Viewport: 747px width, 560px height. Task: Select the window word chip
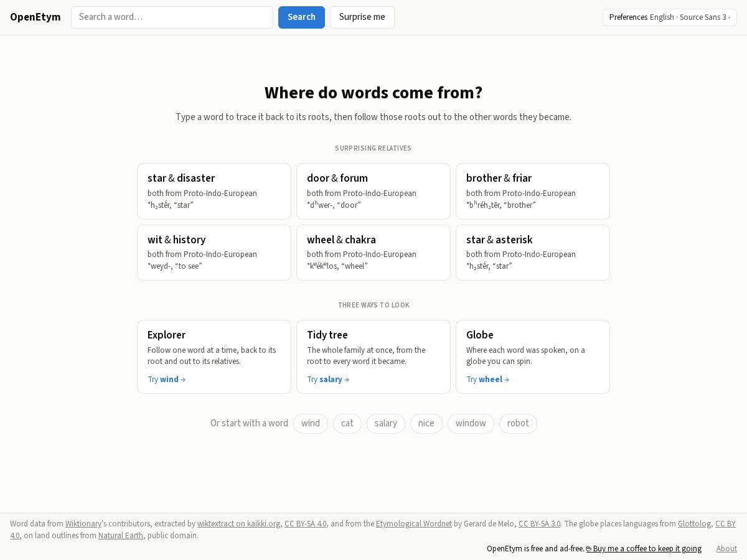[x=471, y=424]
